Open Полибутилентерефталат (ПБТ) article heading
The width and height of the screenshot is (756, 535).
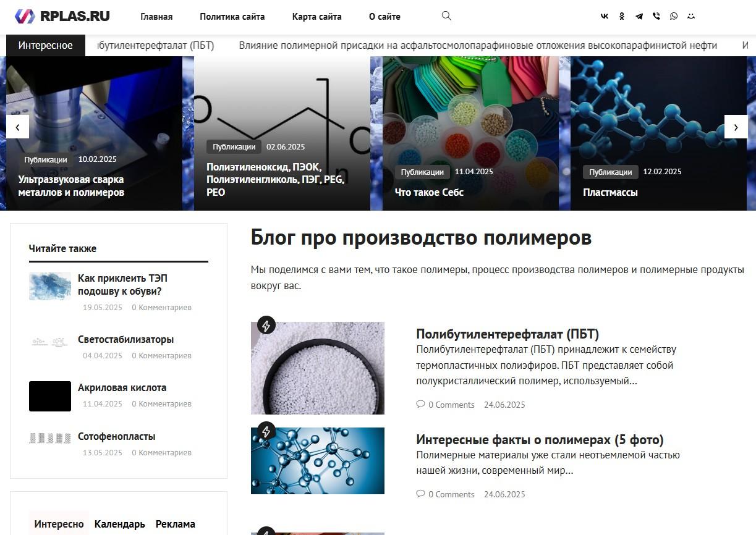click(508, 334)
